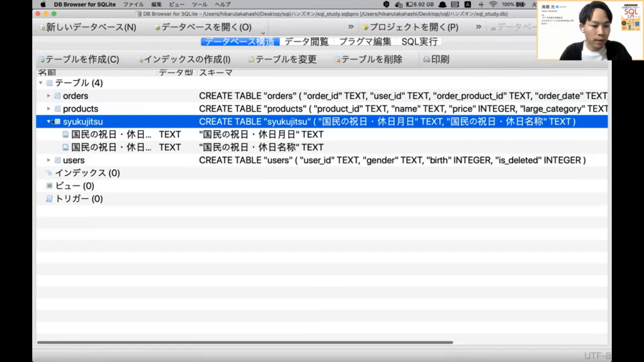The width and height of the screenshot is (644, 362).
Task: Click the horizontal scrollbar at bottom
Action: coord(245,343)
